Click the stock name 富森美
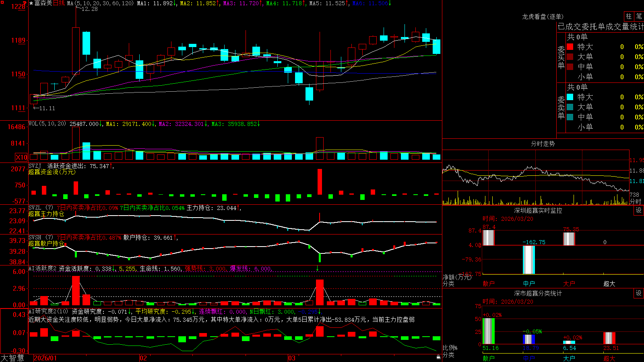Screen dimensions: 644x362 pyautogui.click(x=43, y=3)
